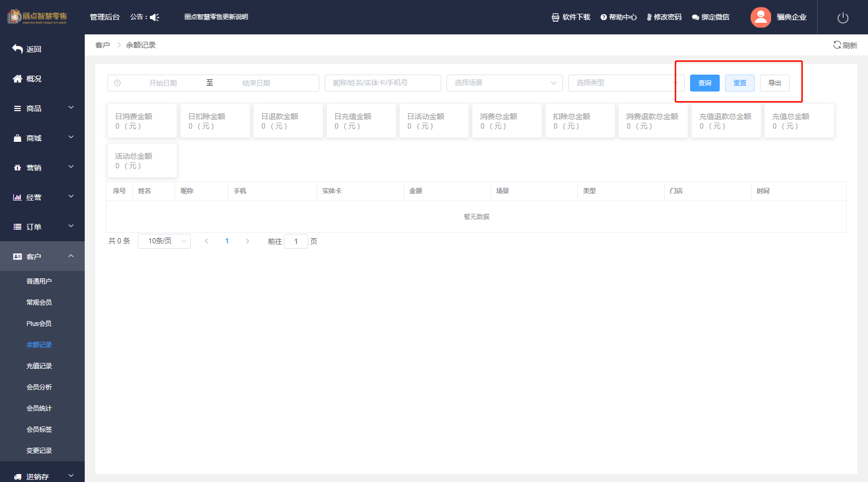Click the 管理后台 header label
The image size is (868, 482).
click(105, 17)
